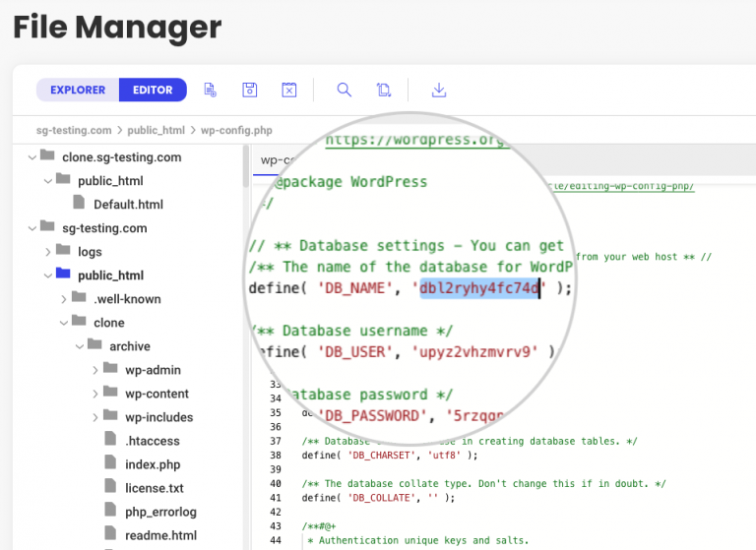The width and height of the screenshot is (756, 550).
Task: Click the 'utf8' DB_CHARSET value
Action: tap(444, 455)
